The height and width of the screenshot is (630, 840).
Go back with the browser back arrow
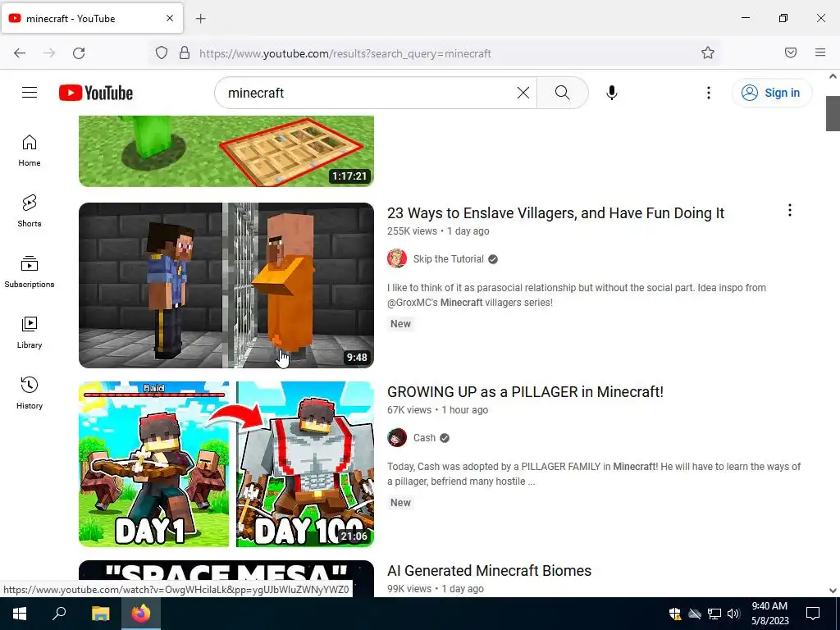click(x=20, y=53)
